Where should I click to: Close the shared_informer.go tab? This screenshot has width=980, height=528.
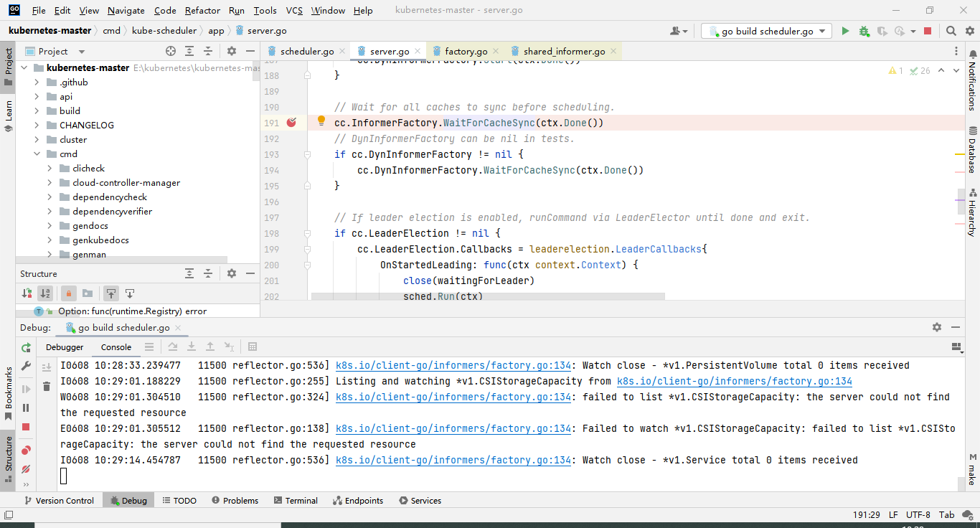pyautogui.click(x=613, y=52)
